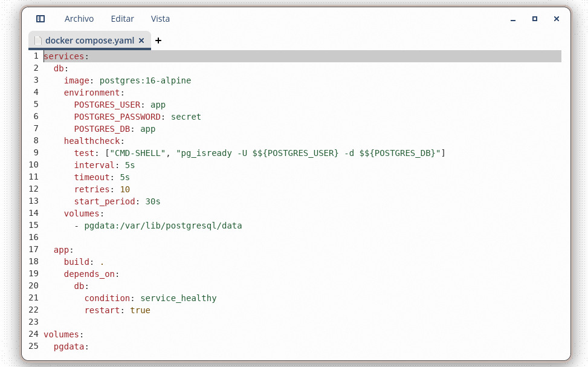Click line number 9 in gutter
Viewport: 588px width, 367px height.
click(36, 153)
